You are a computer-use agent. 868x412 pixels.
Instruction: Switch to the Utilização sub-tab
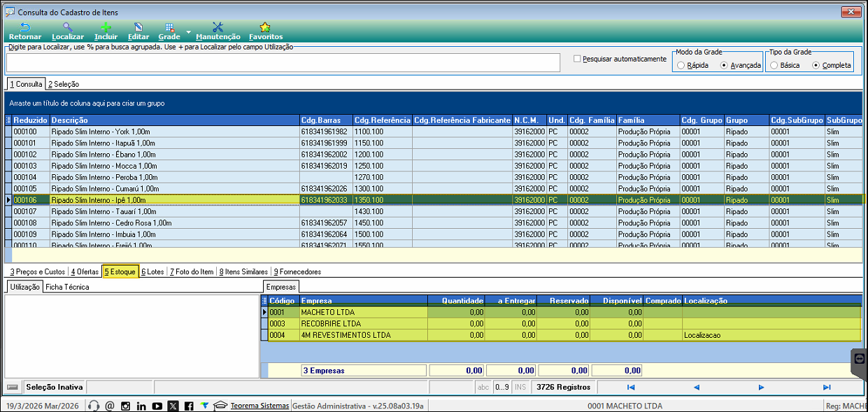[24, 287]
